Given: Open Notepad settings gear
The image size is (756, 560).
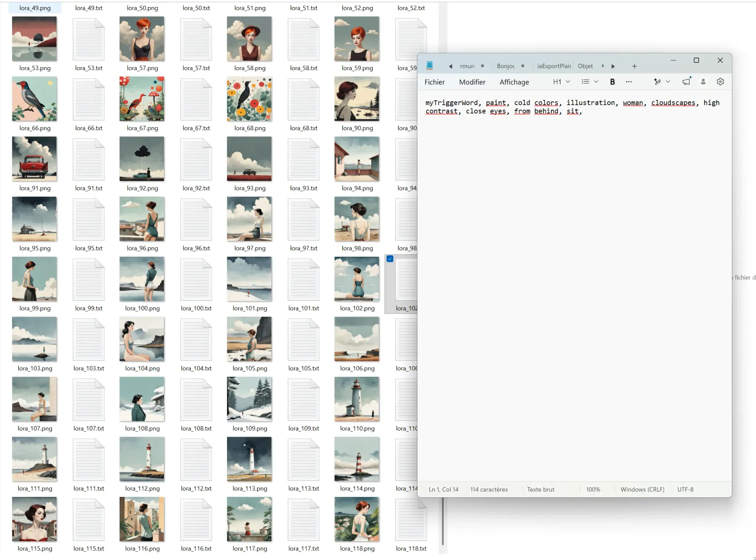Looking at the screenshot, I should pos(720,82).
